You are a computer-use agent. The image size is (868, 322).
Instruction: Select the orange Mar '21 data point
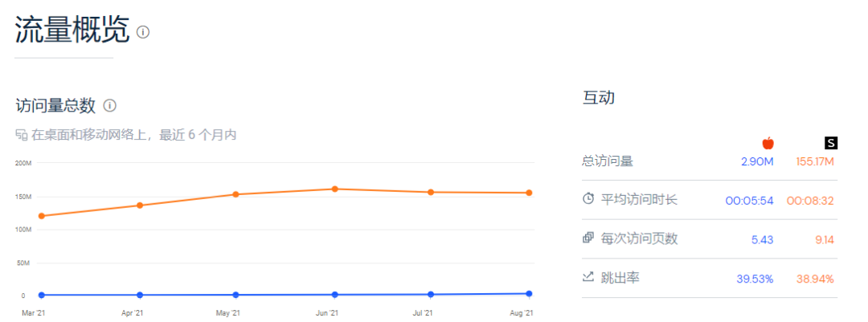[x=42, y=216]
